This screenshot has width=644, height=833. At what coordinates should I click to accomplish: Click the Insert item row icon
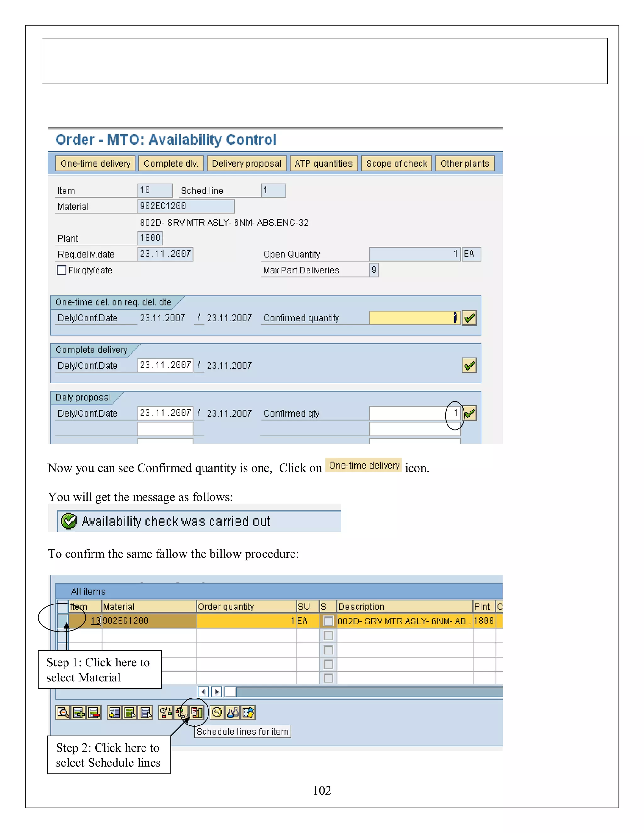pyautogui.click(x=78, y=713)
